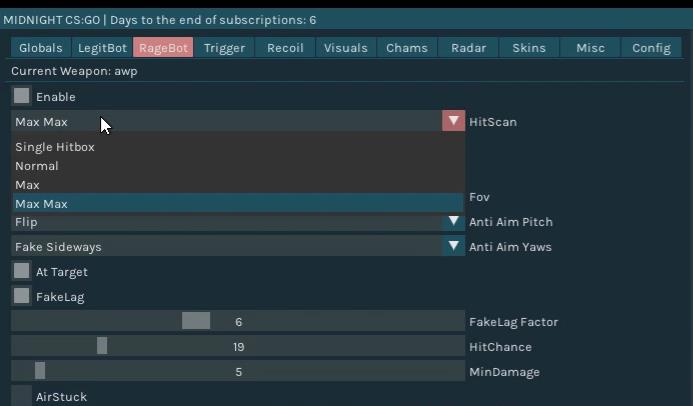This screenshot has width=693, height=406.
Task: Check the AirStuck option
Action: (21, 396)
